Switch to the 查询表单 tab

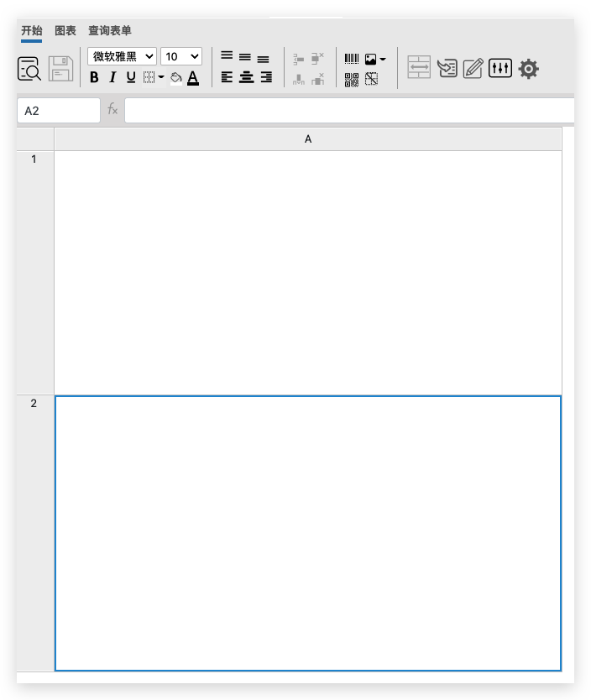110,31
